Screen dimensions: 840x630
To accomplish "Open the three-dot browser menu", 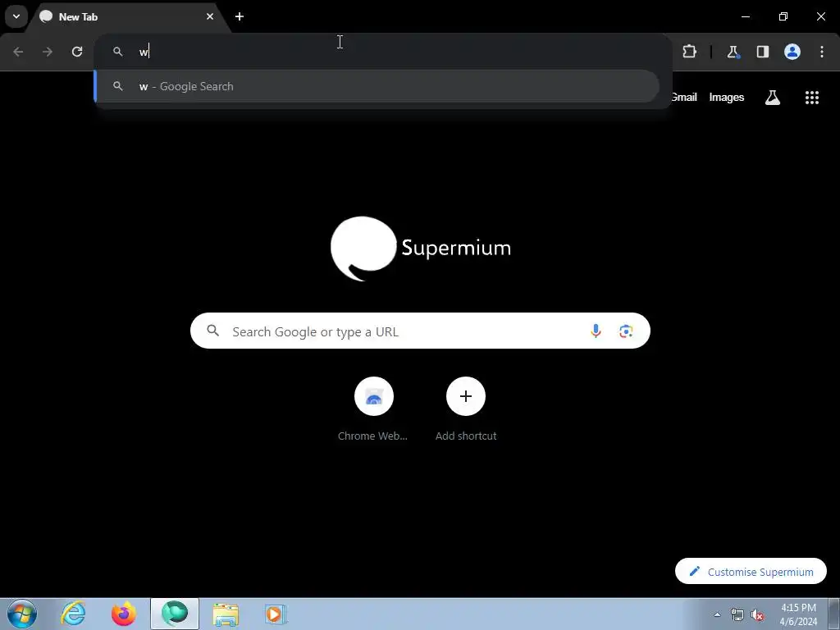I will [822, 52].
